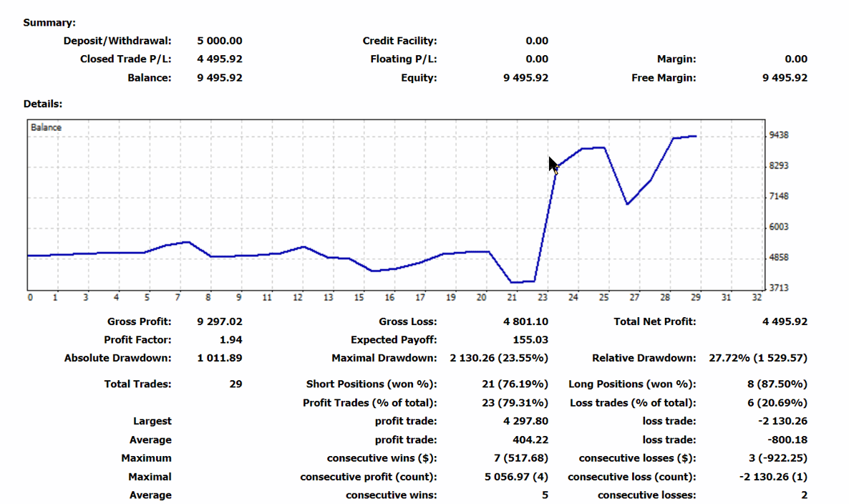Click average loss trade value -800.18

point(787,440)
